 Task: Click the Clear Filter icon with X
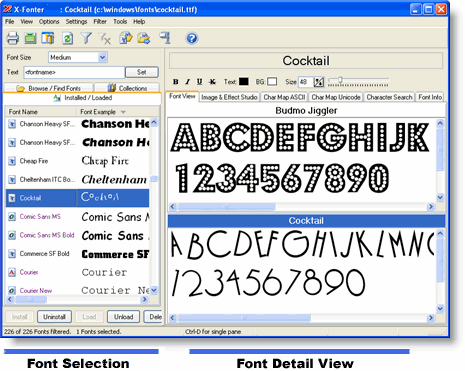[104, 38]
